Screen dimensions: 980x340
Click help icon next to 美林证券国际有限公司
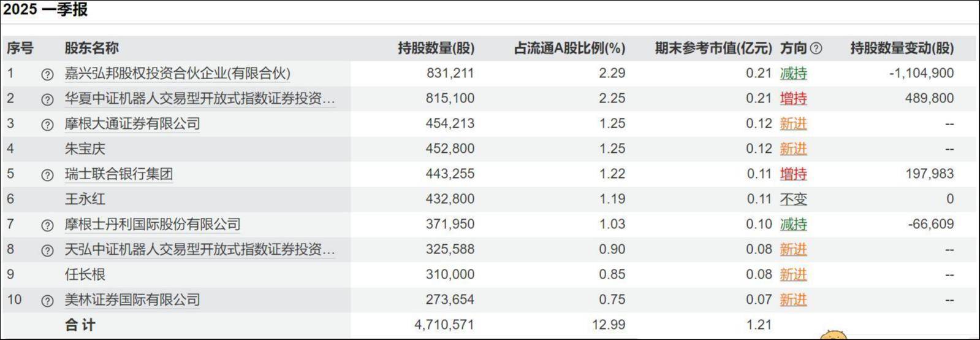(47, 301)
